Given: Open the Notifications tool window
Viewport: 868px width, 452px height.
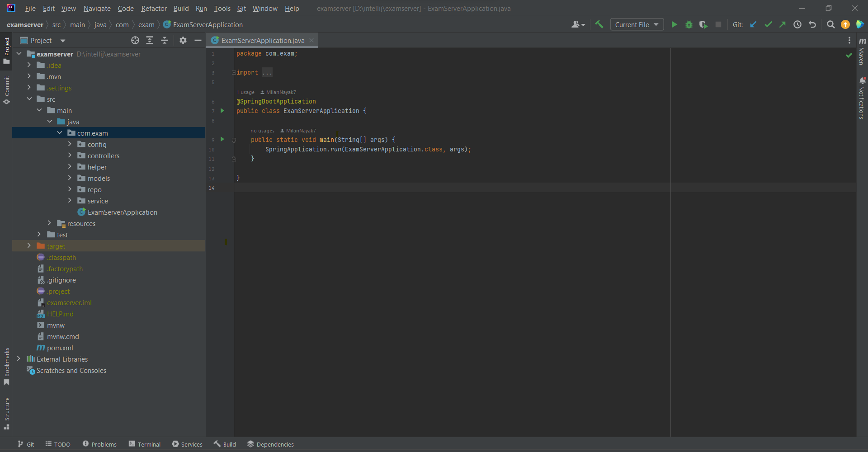Looking at the screenshot, I should coord(862,98).
